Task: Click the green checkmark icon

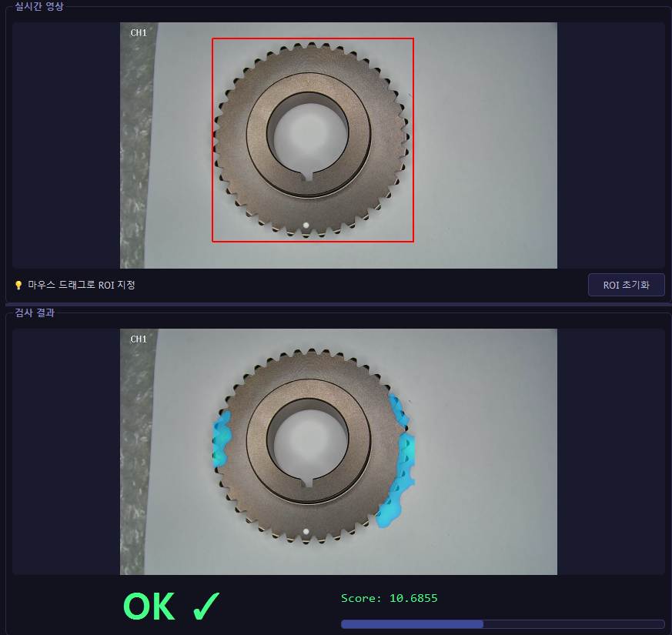Action: point(206,606)
